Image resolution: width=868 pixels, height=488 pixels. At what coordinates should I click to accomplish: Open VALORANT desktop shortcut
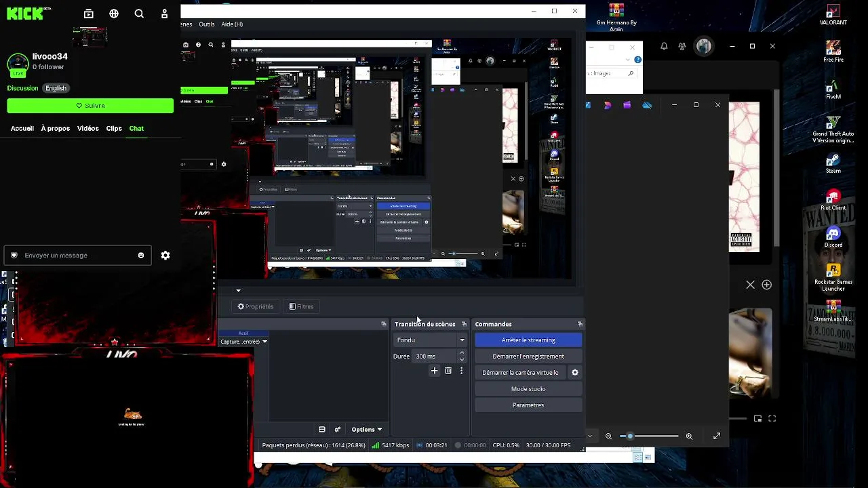point(833,16)
